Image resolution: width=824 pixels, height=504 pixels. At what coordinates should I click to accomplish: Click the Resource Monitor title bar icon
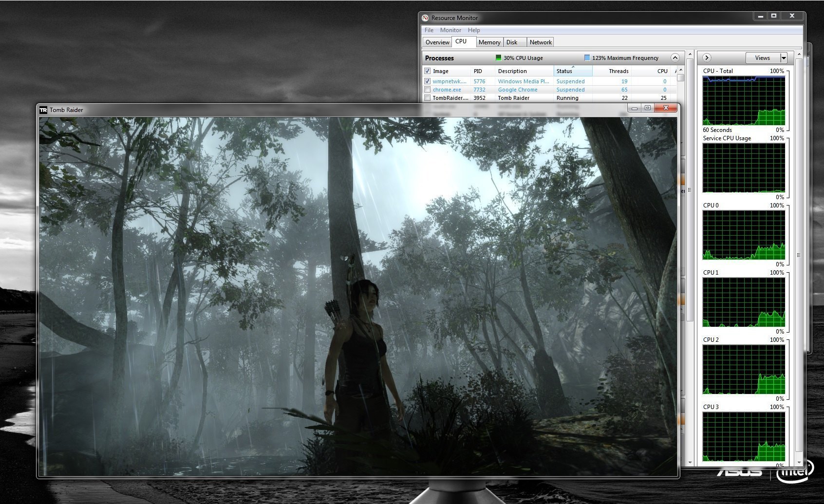tap(425, 18)
